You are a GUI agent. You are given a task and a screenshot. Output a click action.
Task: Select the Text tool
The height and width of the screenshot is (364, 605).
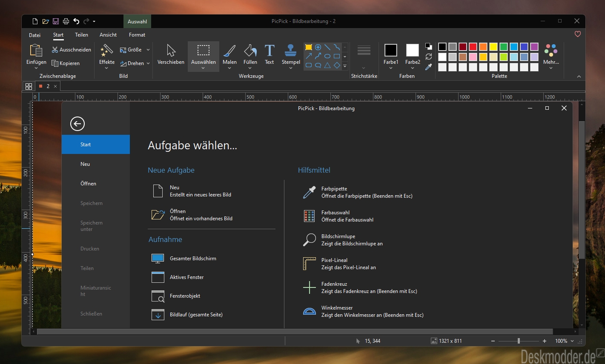(x=270, y=50)
